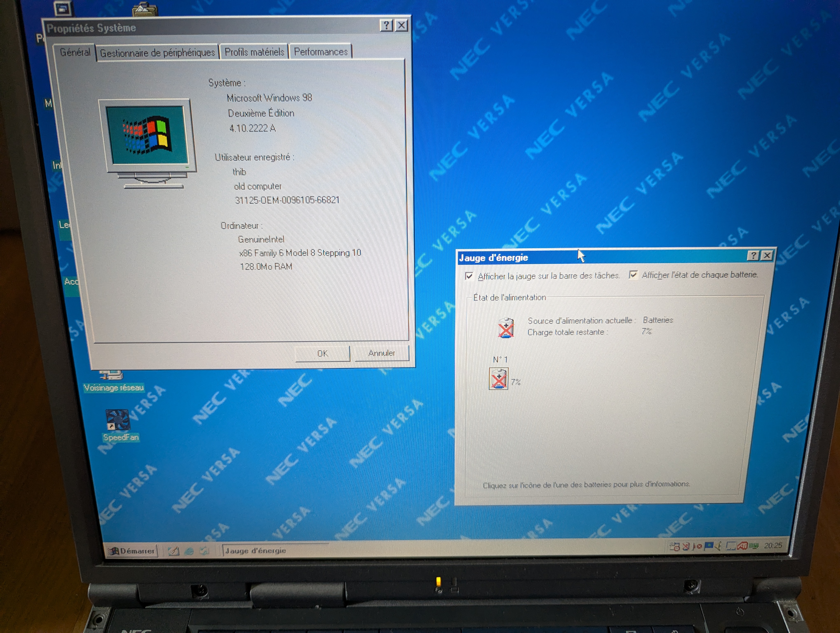Launch Internet Explorer from quick launch
The width and height of the screenshot is (840, 633).
pos(189,551)
